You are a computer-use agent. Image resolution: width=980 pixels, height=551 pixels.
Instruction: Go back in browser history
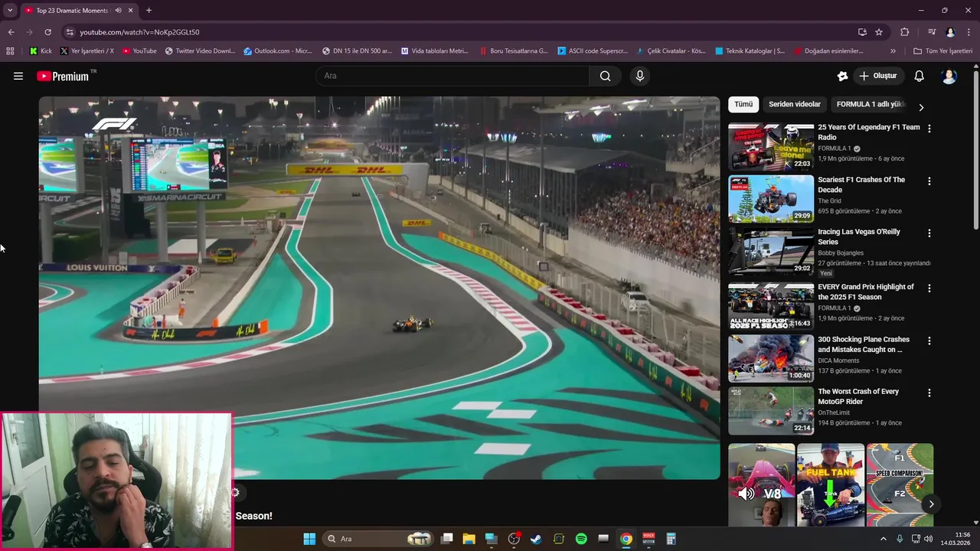11,32
